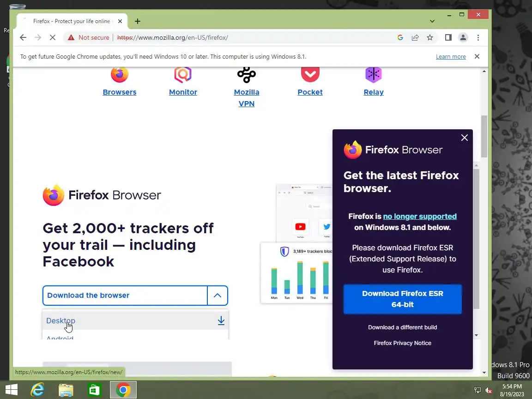Open the Pocket link
The width and height of the screenshot is (532, 399).
(x=310, y=92)
